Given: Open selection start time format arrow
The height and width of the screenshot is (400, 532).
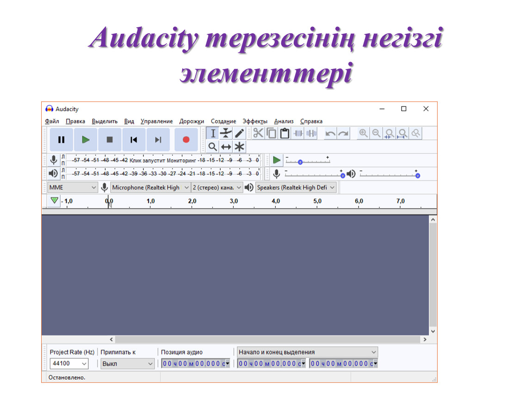Looking at the screenshot, I should pos(303,364).
